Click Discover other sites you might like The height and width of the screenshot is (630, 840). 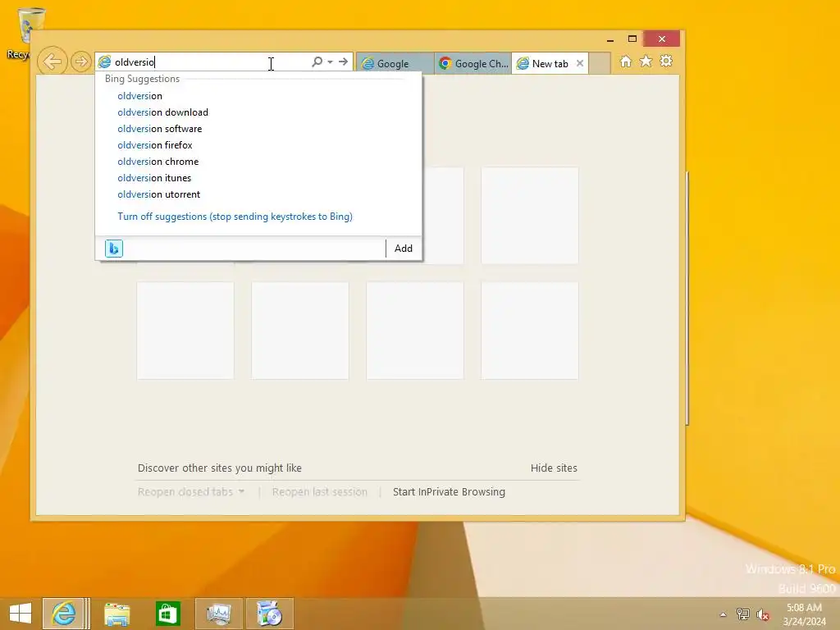click(x=220, y=468)
